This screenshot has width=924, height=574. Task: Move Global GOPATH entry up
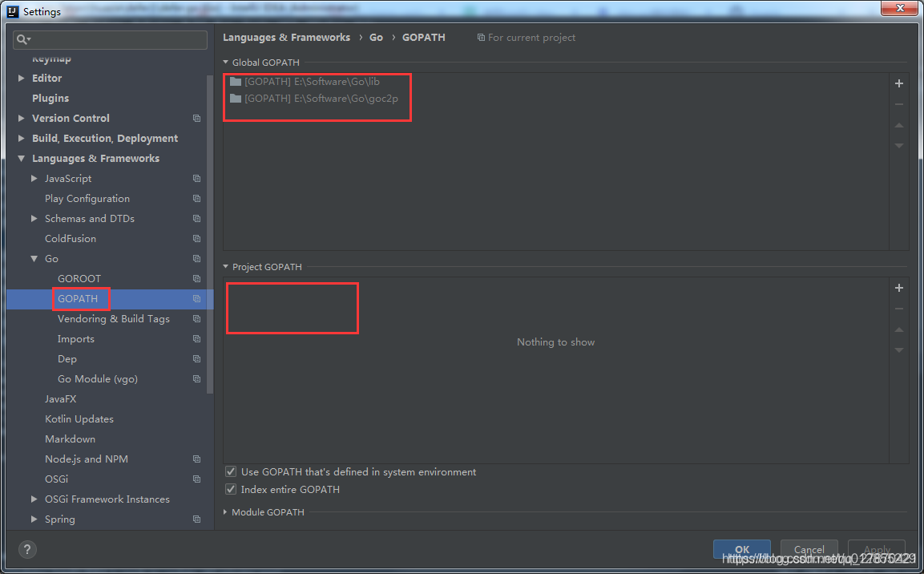(898, 125)
